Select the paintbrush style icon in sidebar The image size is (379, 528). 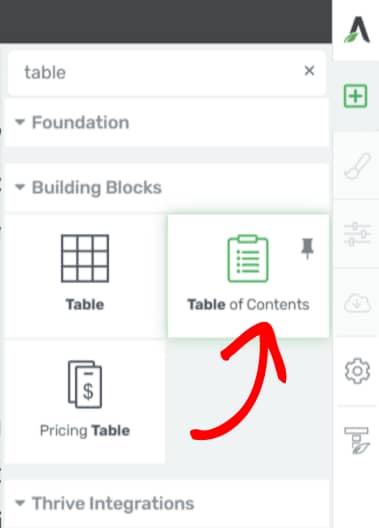click(x=357, y=166)
